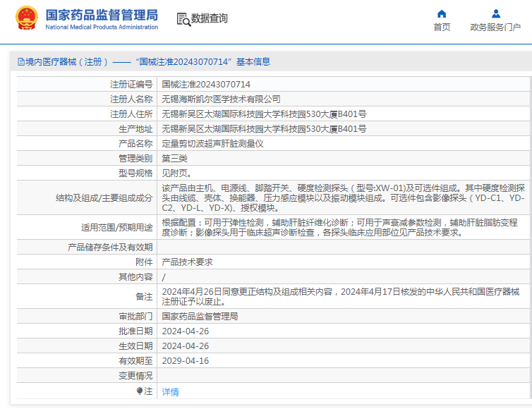Click the 结构及组成/主要组成成分 row label
Image resolution: width=532 pixels, height=409 pixels.
104,197
